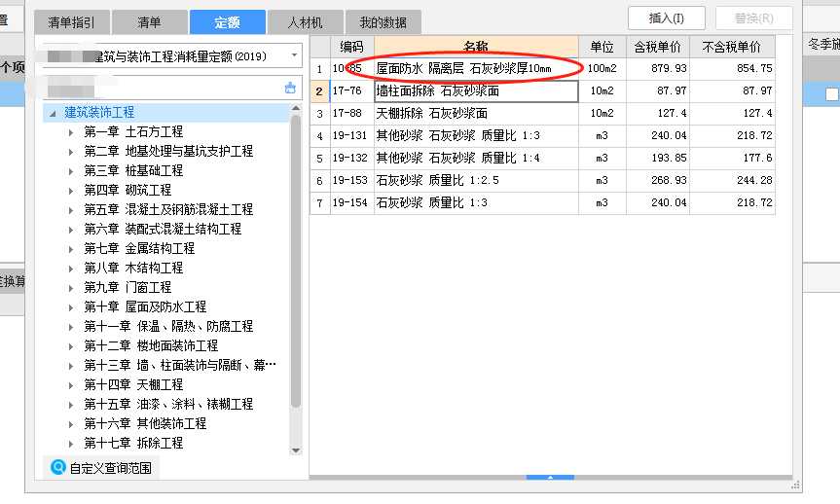840x504 pixels.
Task: Switch to the 清单 tab
Action: pyautogui.click(x=149, y=22)
